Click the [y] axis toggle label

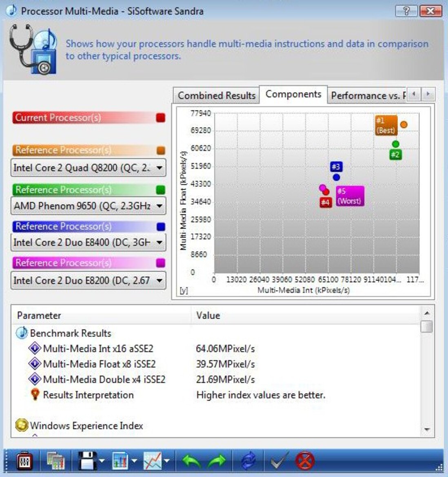(x=184, y=291)
